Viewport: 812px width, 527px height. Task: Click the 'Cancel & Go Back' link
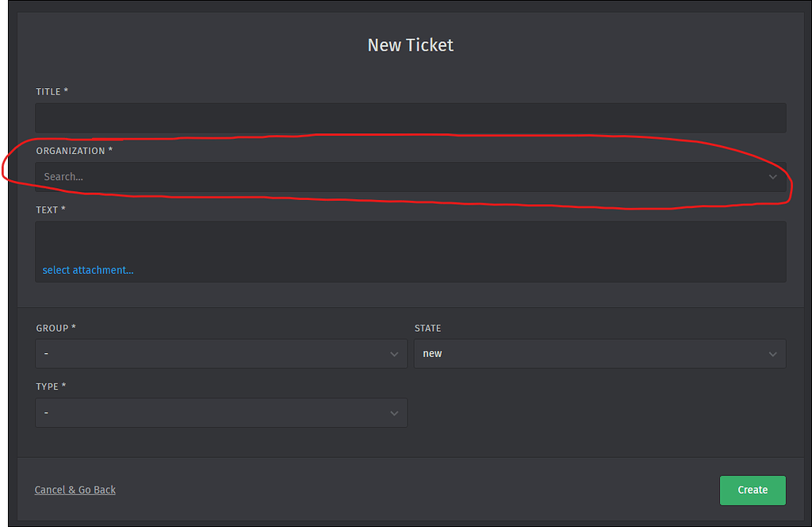(x=75, y=490)
